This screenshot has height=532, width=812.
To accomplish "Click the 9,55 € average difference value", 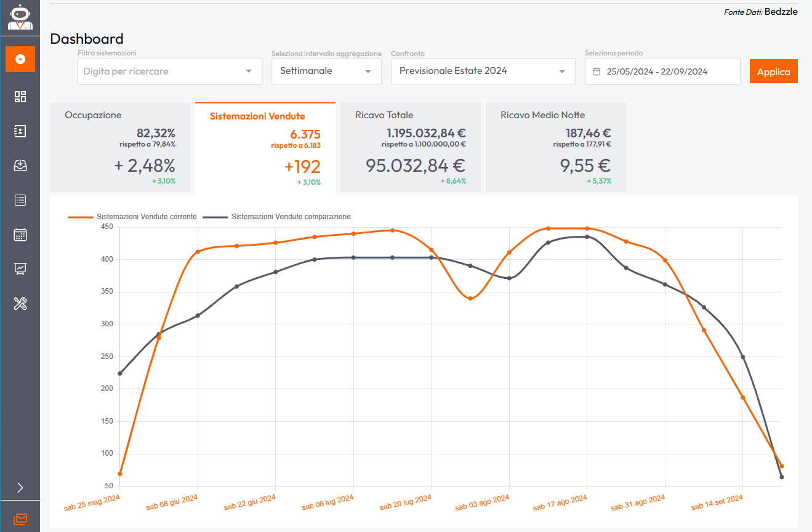I will (x=585, y=165).
